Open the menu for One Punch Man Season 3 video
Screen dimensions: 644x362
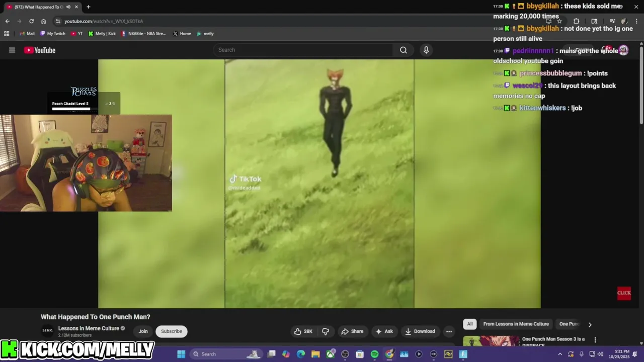pyautogui.click(x=595, y=340)
